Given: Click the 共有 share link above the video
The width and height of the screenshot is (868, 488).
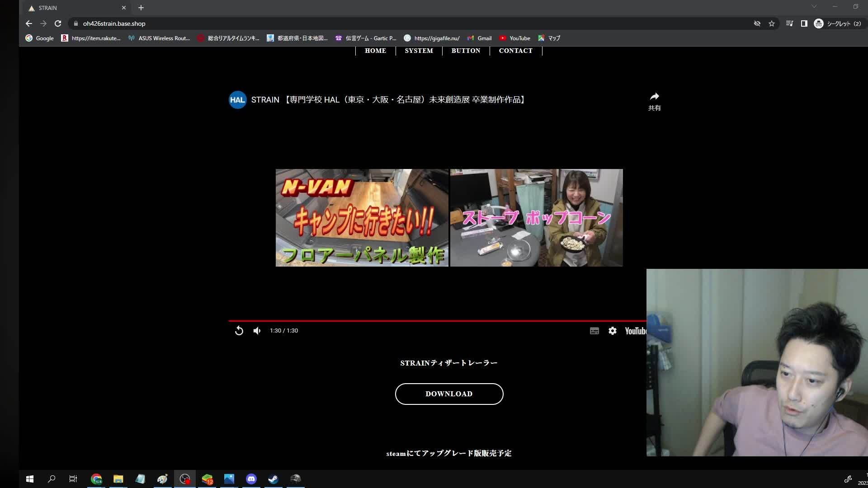Looking at the screenshot, I should pyautogui.click(x=655, y=102).
